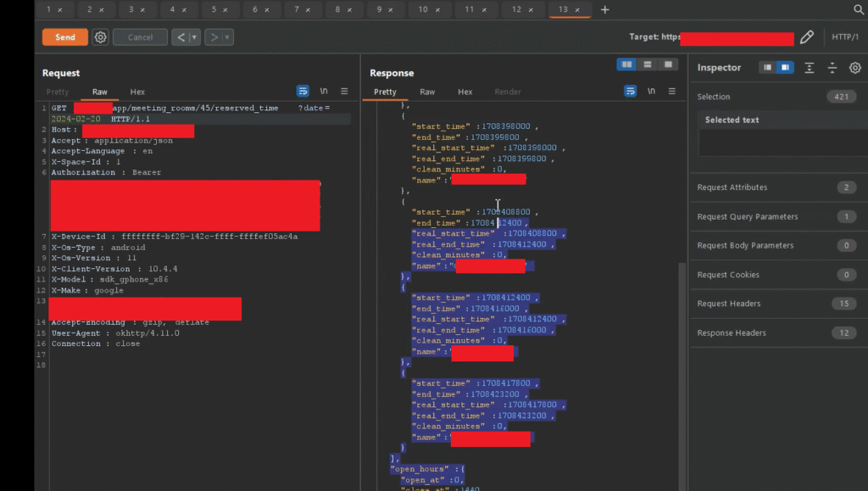Click the pencil icon to edit target
Screen dimensions: 868x491
pos(807,37)
